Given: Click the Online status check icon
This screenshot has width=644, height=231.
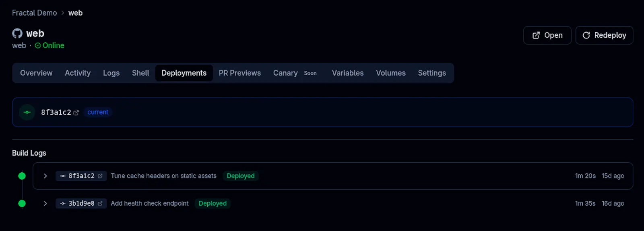Looking at the screenshot, I should click(x=38, y=46).
